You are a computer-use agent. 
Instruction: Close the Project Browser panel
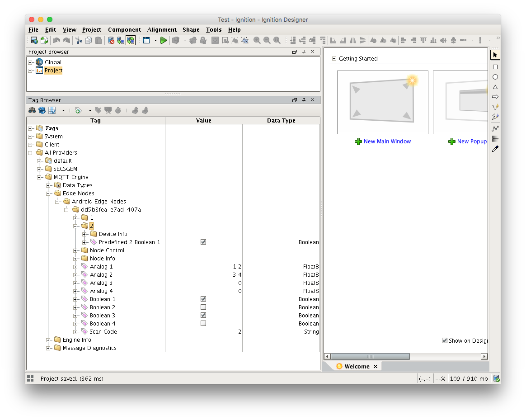[312, 52]
